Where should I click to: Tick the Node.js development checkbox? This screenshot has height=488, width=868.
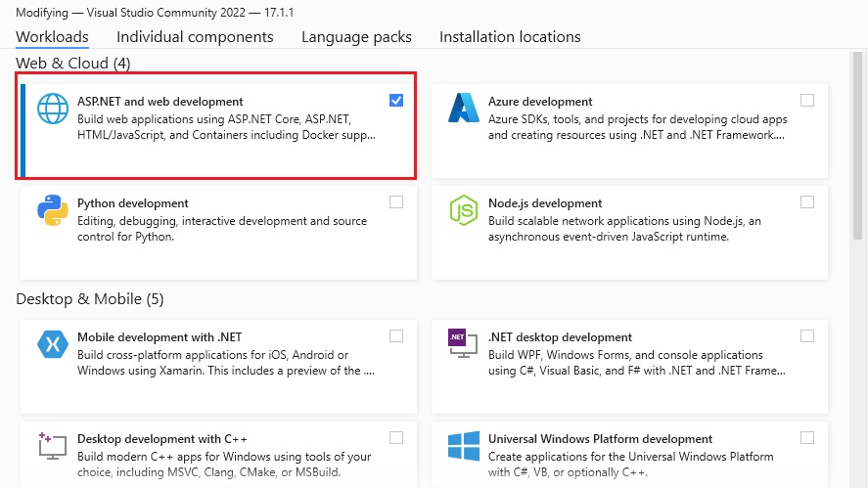807,202
